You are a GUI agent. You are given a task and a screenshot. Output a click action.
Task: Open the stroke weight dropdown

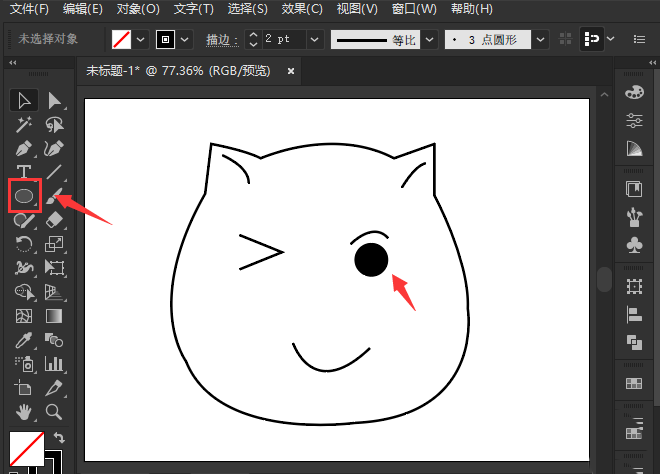point(315,39)
